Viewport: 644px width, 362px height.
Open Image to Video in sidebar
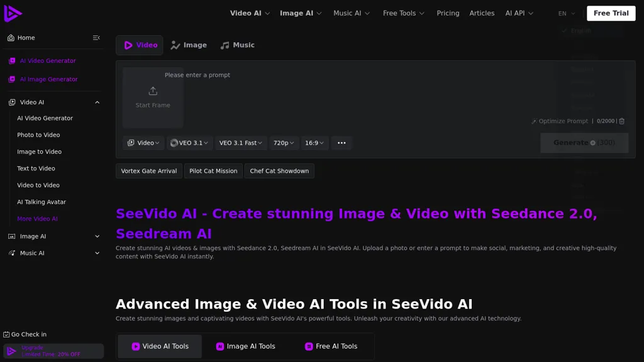pyautogui.click(x=39, y=152)
